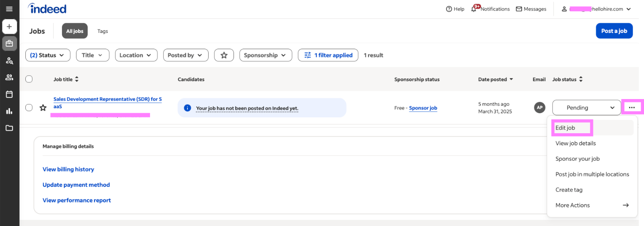Open the View billing history link
The height and width of the screenshot is (226, 644).
click(x=69, y=169)
